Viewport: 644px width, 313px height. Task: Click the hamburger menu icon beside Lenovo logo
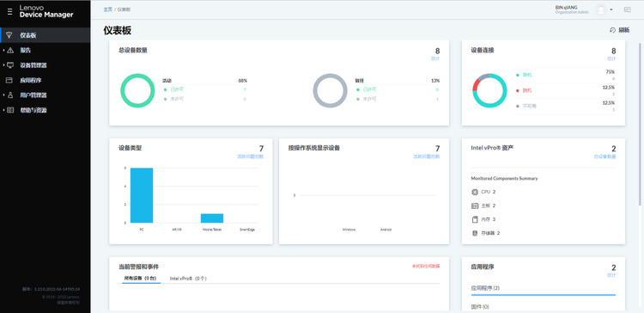point(9,12)
